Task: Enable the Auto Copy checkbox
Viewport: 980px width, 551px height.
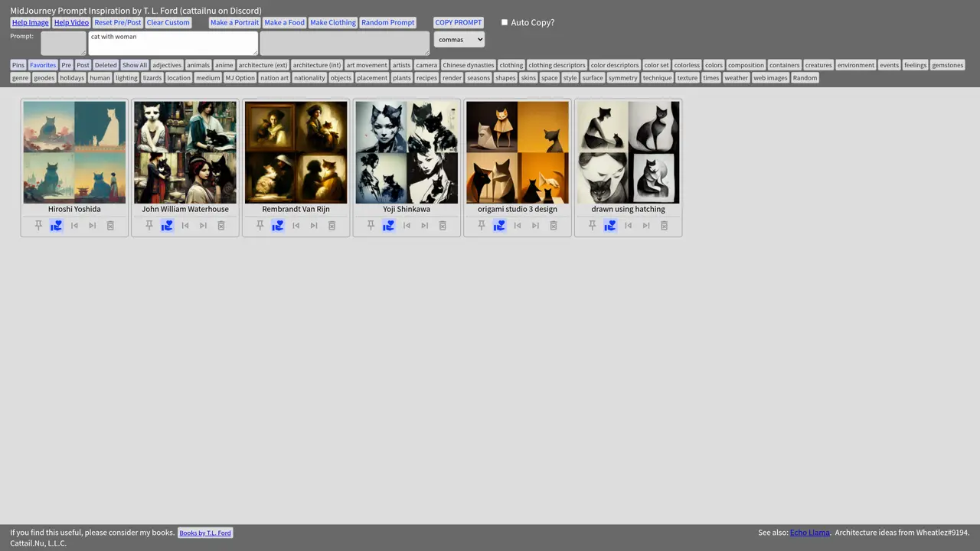Action: [x=505, y=22]
